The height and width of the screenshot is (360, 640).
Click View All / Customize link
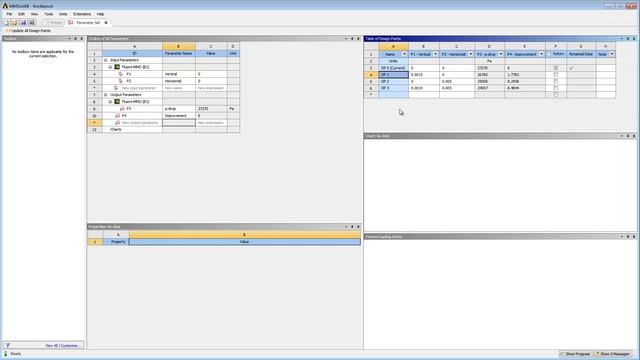pyautogui.click(x=62, y=346)
